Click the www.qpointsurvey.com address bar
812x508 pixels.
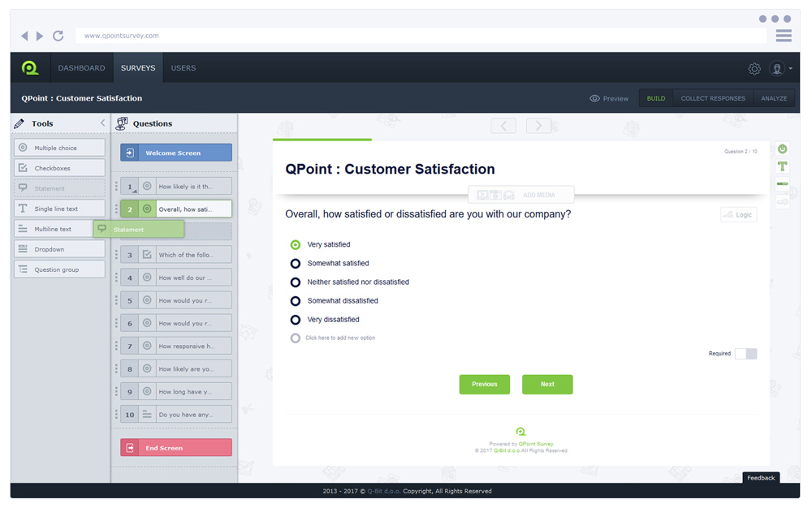click(x=421, y=36)
